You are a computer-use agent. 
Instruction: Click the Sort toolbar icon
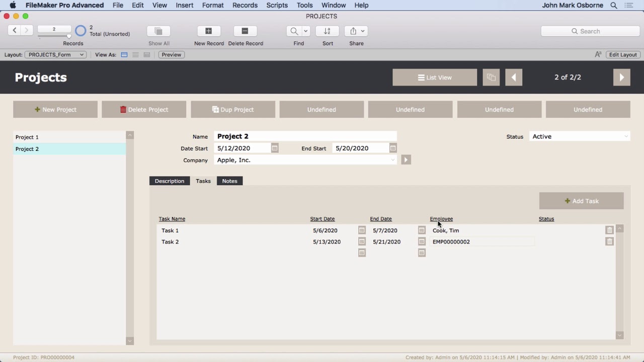tap(328, 31)
